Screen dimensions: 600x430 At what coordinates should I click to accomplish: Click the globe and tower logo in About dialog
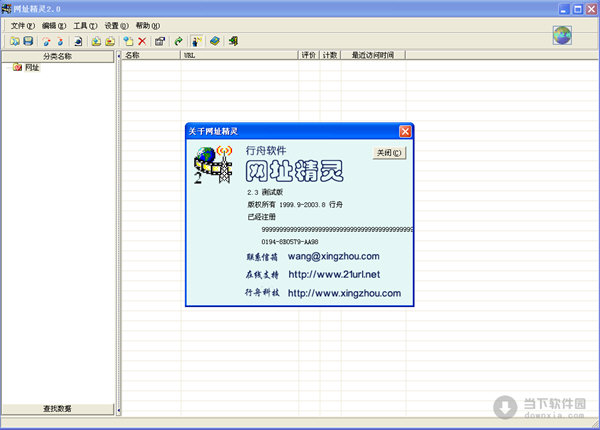point(213,165)
